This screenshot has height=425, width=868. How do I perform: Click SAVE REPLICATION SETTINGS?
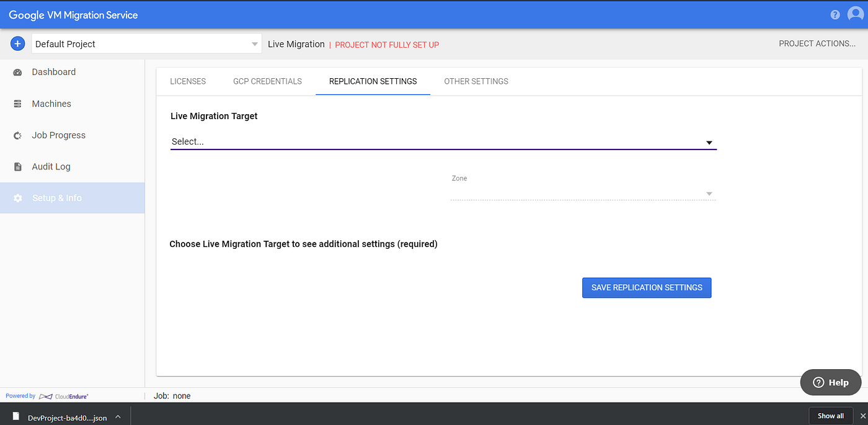(647, 287)
